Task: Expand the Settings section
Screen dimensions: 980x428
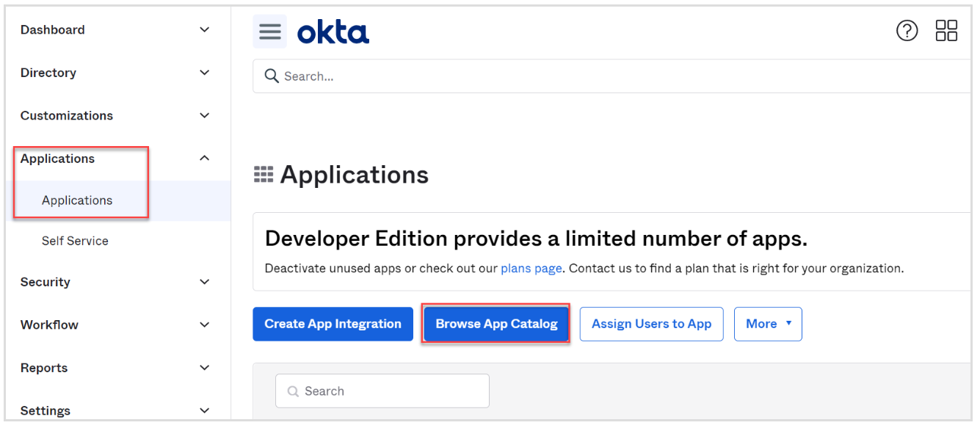Action: tap(45, 410)
